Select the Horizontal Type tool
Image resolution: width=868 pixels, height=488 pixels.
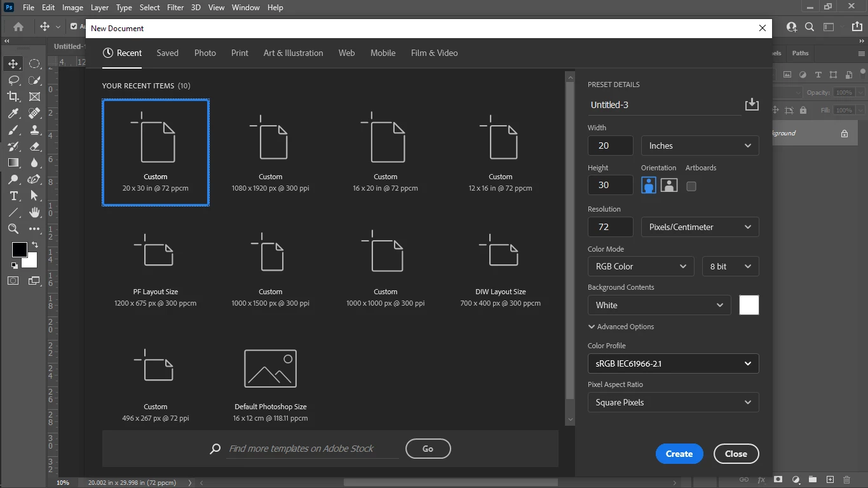coord(13,196)
